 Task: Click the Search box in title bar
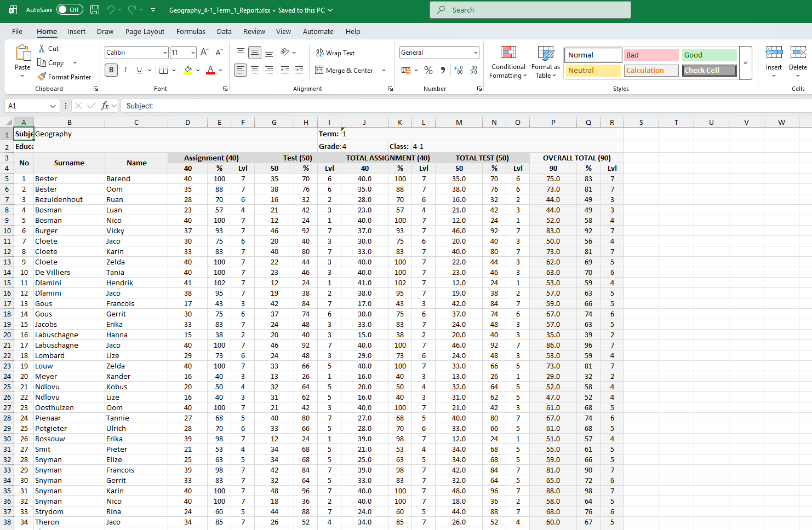pos(530,10)
